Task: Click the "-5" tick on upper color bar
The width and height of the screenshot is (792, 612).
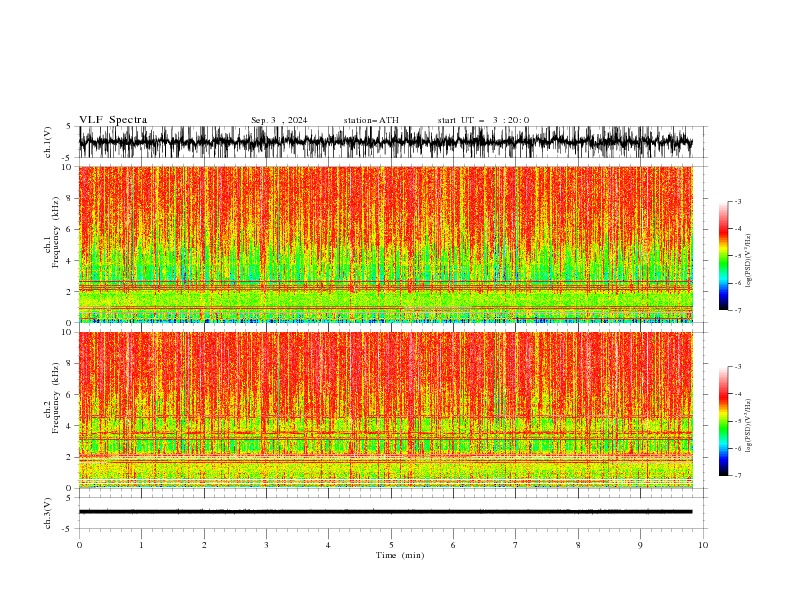Action: (738, 256)
